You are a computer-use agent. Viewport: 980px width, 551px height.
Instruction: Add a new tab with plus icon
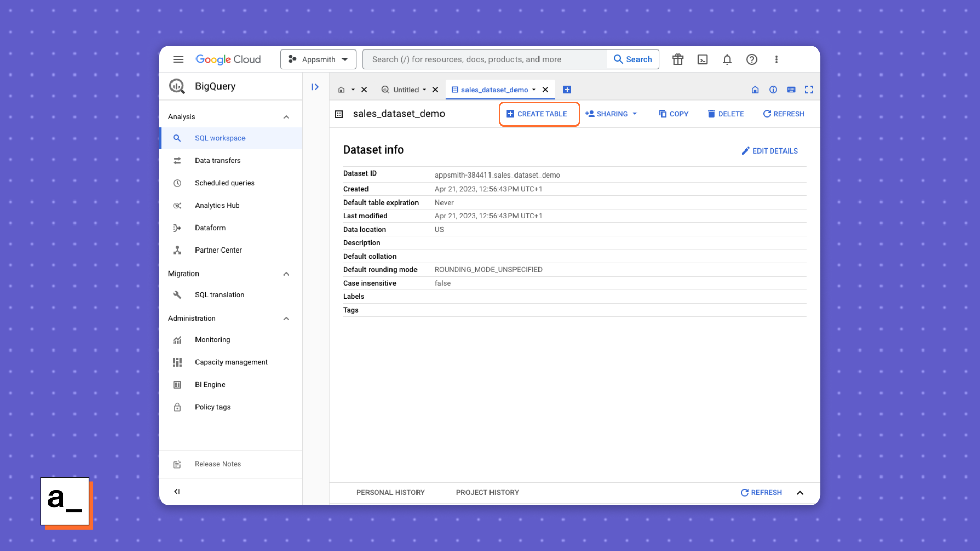tap(567, 90)
